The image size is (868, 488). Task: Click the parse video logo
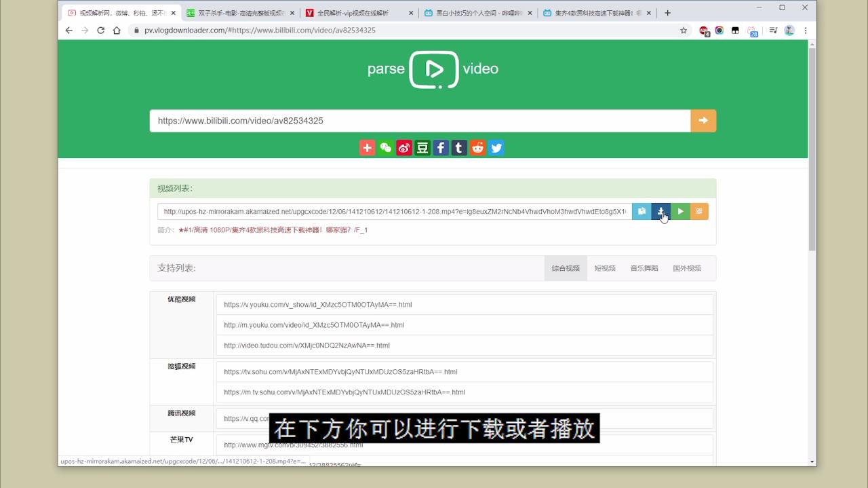pyautogui.click(x=433, y=69)
